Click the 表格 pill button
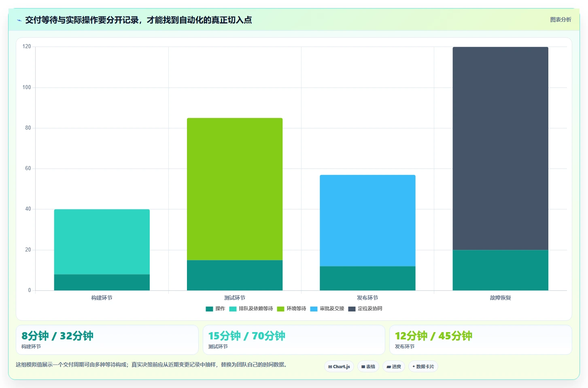Image resolution: width=588 pixels, height=388 pixels. pos(368,367)
